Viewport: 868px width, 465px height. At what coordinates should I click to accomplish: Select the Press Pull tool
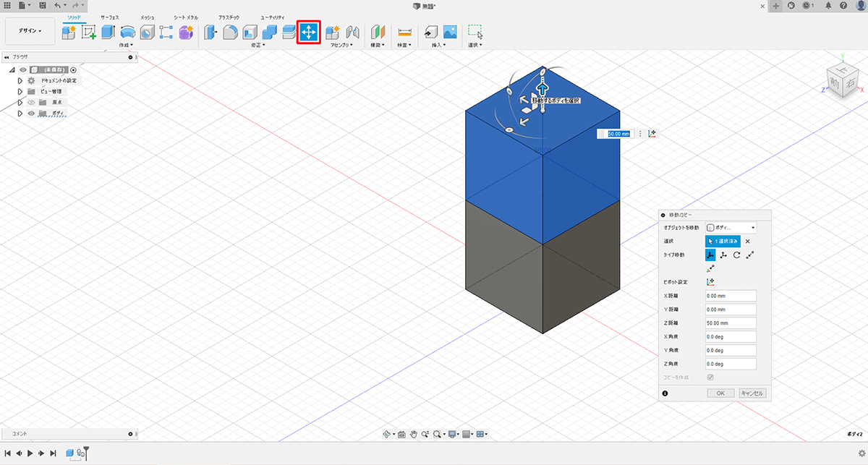[210, 32]
